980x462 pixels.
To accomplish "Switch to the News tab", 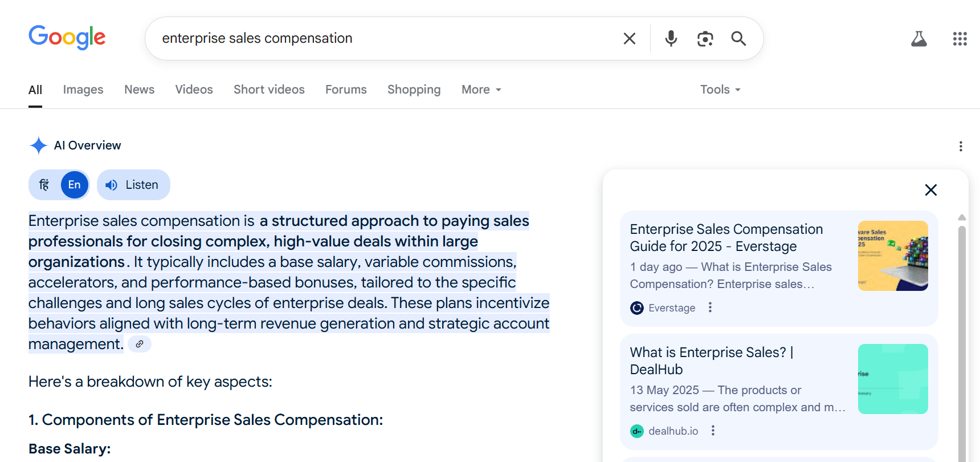I will coord(140,90).
